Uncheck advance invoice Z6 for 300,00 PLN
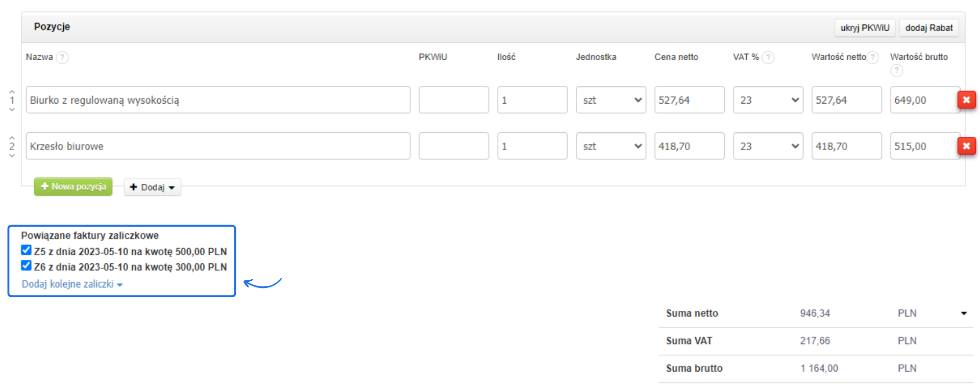The width and height of the screenshot is (980, 389). [x=27, y=265]
